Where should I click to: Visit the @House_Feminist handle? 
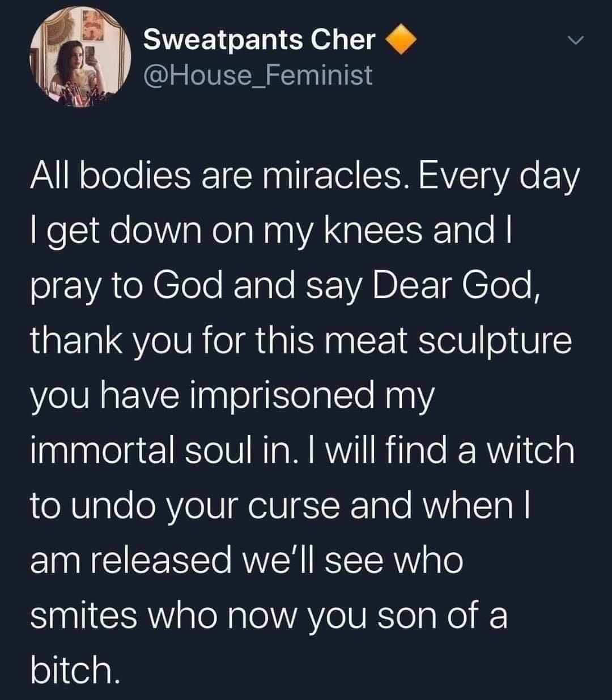pos(258,74)
